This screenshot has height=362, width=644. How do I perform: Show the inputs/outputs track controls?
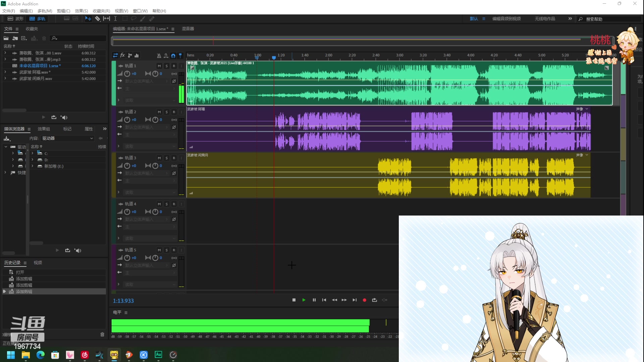coord(115,55)
